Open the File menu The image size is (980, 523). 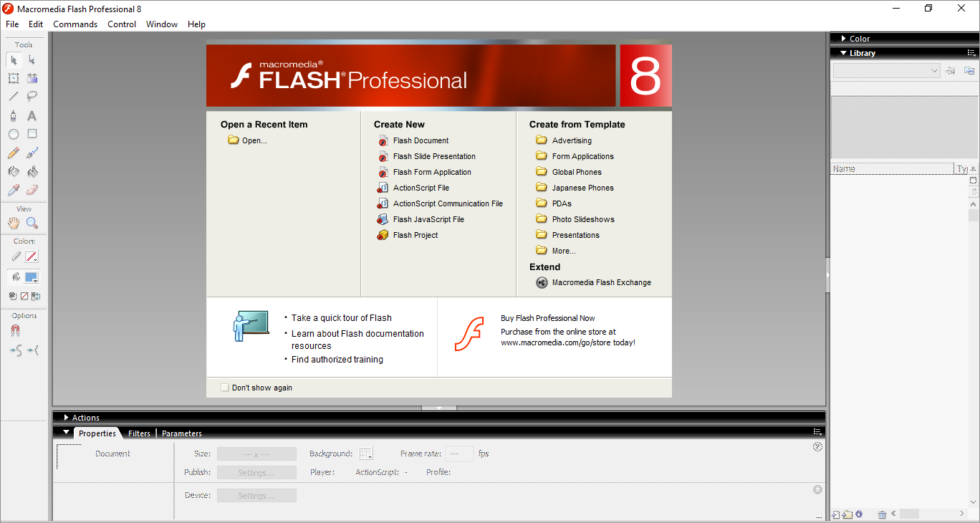(x=12, y=24)
